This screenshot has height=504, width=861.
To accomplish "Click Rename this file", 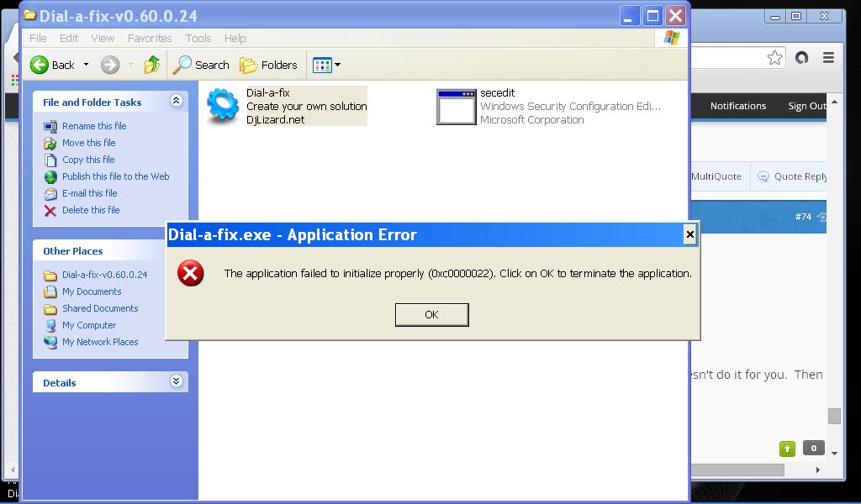I will tap(94, 126).
